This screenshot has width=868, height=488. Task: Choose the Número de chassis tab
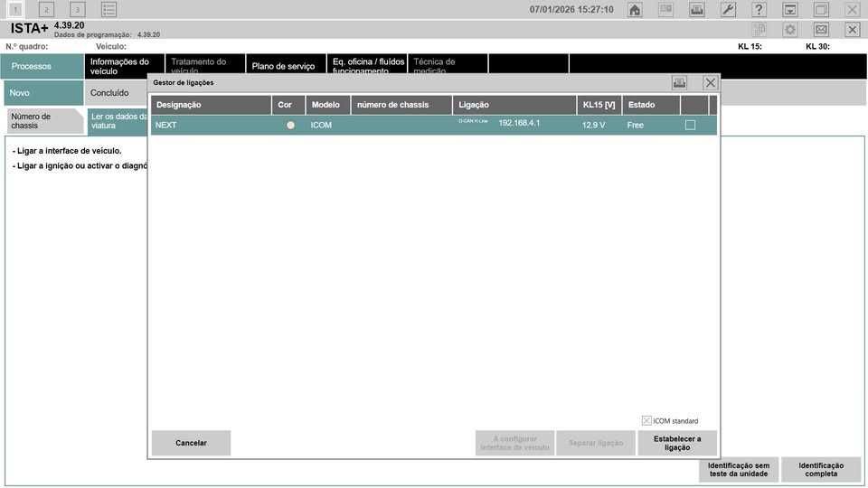point(44,121)
